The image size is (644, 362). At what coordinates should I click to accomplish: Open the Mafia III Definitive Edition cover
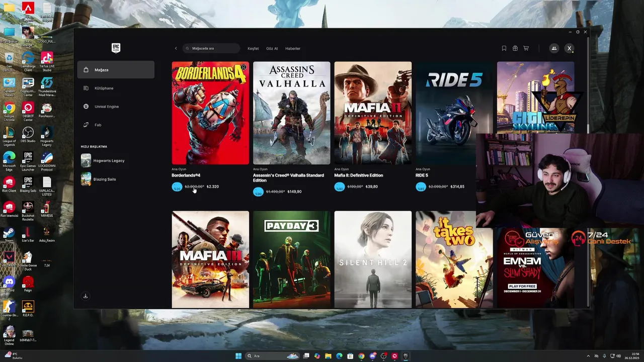210,259
